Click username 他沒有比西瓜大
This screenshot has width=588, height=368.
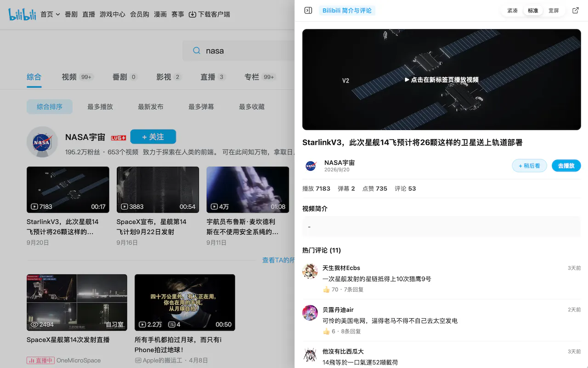pos(343,351)
